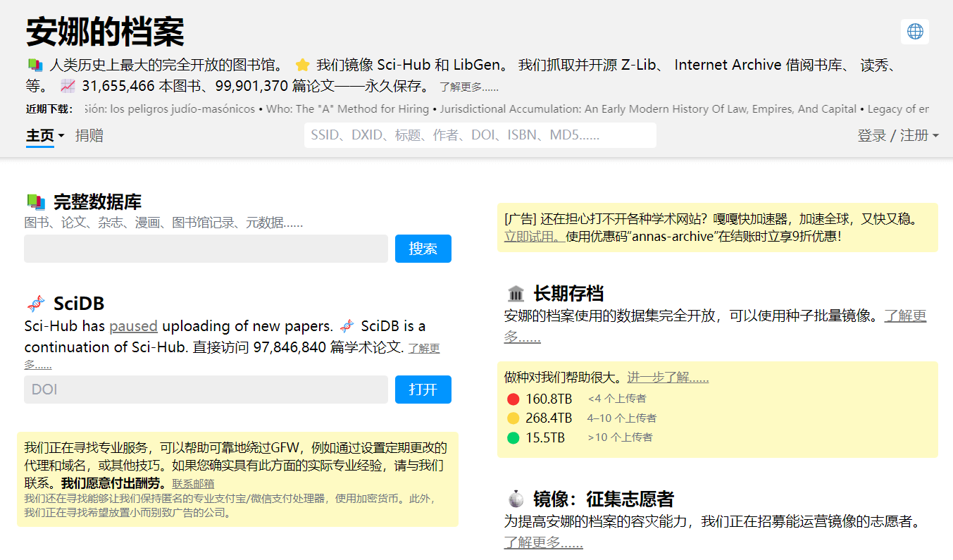Click the 160.8TB value text
Image resolution: width=953 pixels, height=560 pixels.
pyautogui.click(x=549, y=399)
